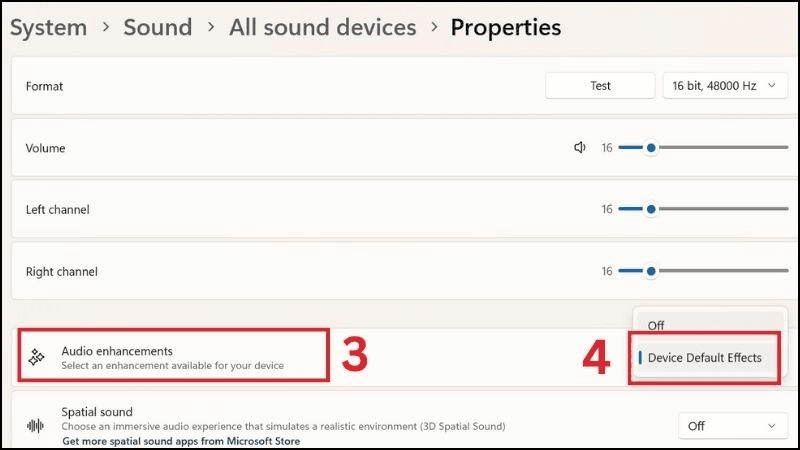This screenshot has height=450, width=800.
Task: Click the Right channel slider handle
Action: pyautogui.click(x=651, y=271)
